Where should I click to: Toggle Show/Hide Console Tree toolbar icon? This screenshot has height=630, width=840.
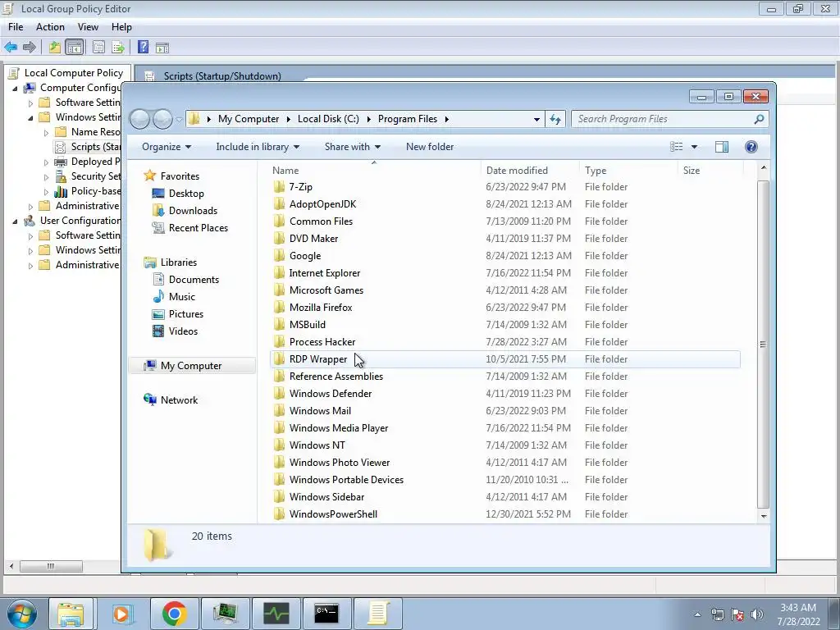pyautogui.click(x=75, y=47)
